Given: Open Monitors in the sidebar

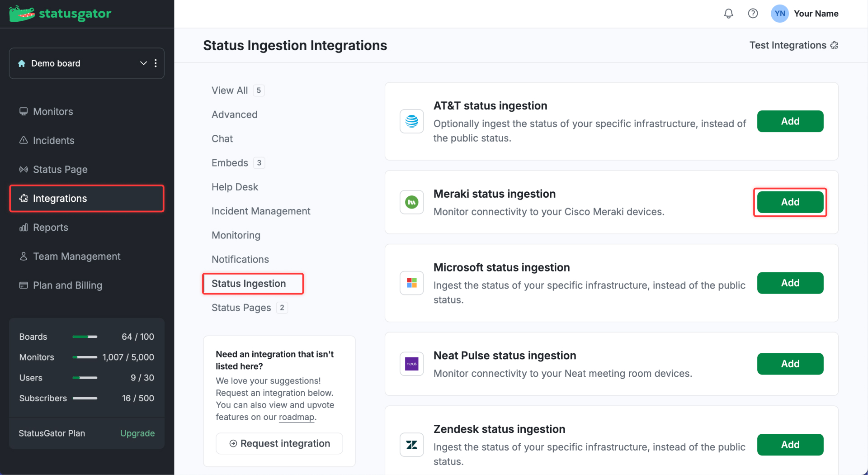Looking at the screenshot, I should (87, 111).
